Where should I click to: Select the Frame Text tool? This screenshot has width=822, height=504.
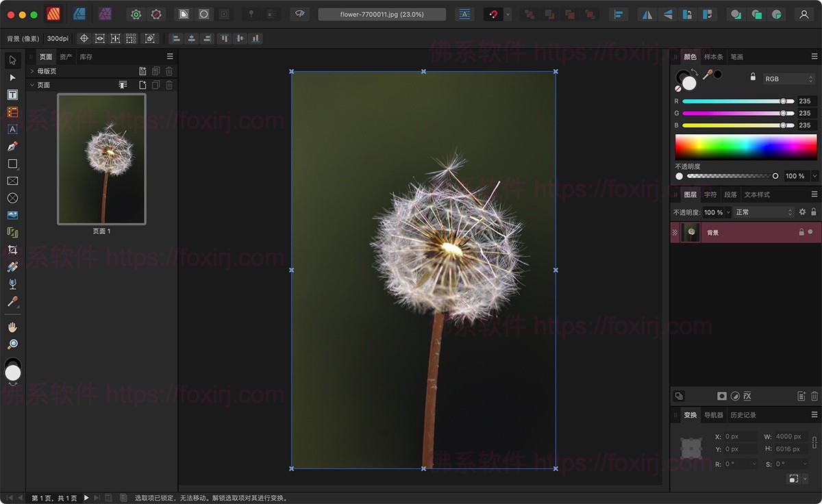coord(12,94)
